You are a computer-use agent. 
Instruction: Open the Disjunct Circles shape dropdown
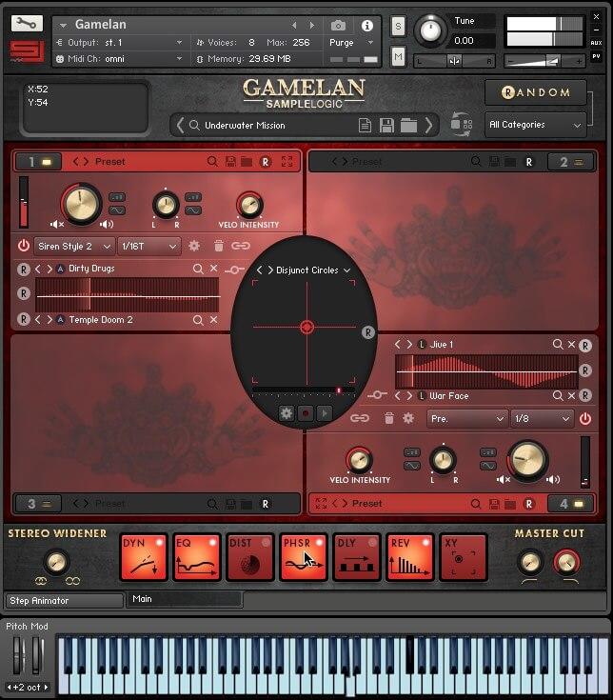click(x=312, y=270)
